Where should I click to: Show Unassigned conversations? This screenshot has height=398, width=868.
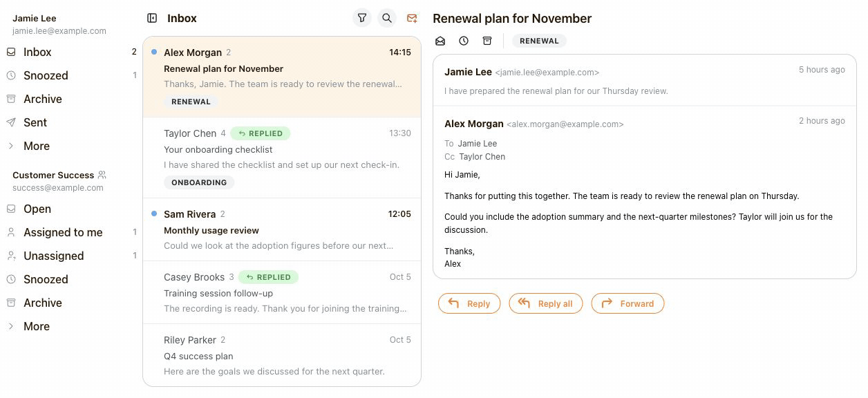[70, 256]
